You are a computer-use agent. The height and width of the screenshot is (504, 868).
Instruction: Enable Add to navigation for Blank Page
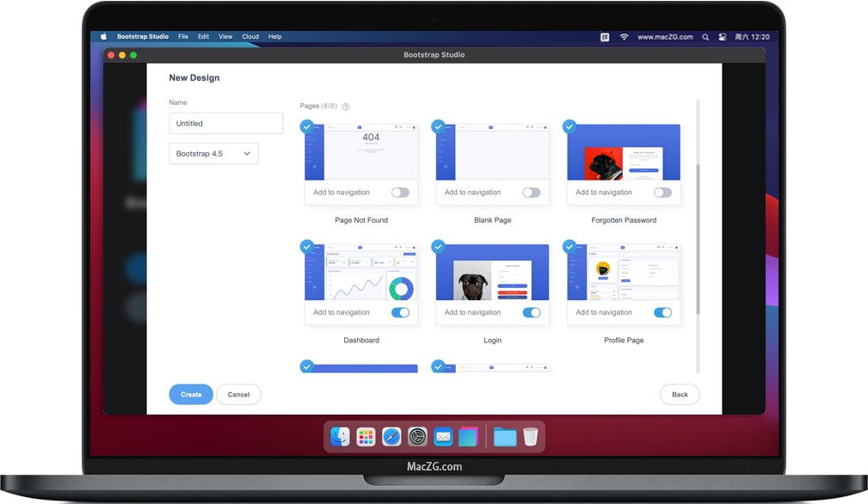532,193
